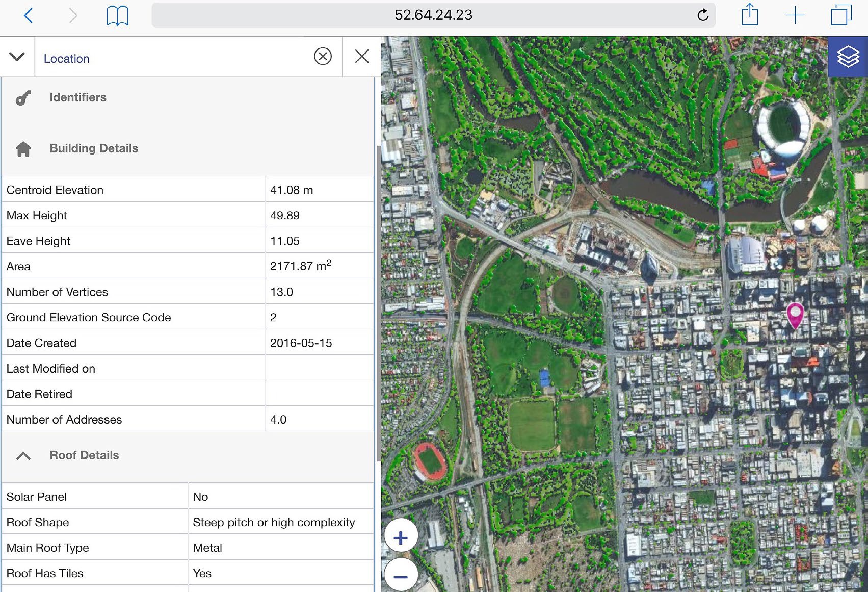Open the Safari share sheet

(749, 15)
